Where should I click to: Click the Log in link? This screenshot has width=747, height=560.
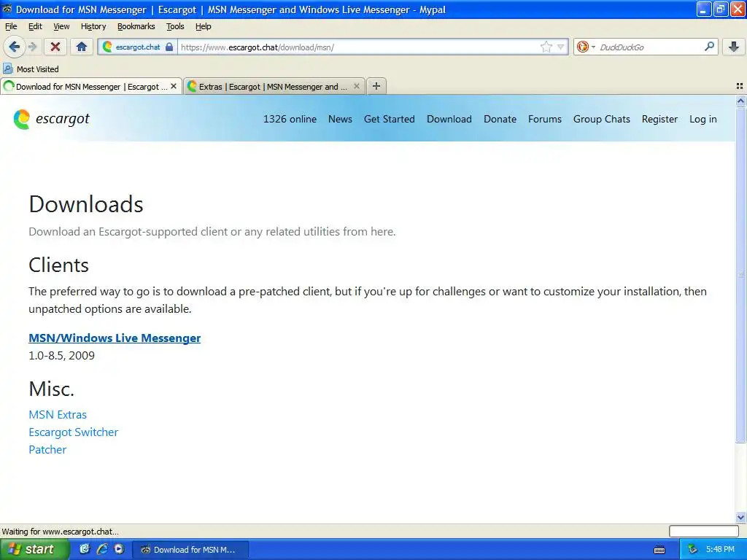703,119
